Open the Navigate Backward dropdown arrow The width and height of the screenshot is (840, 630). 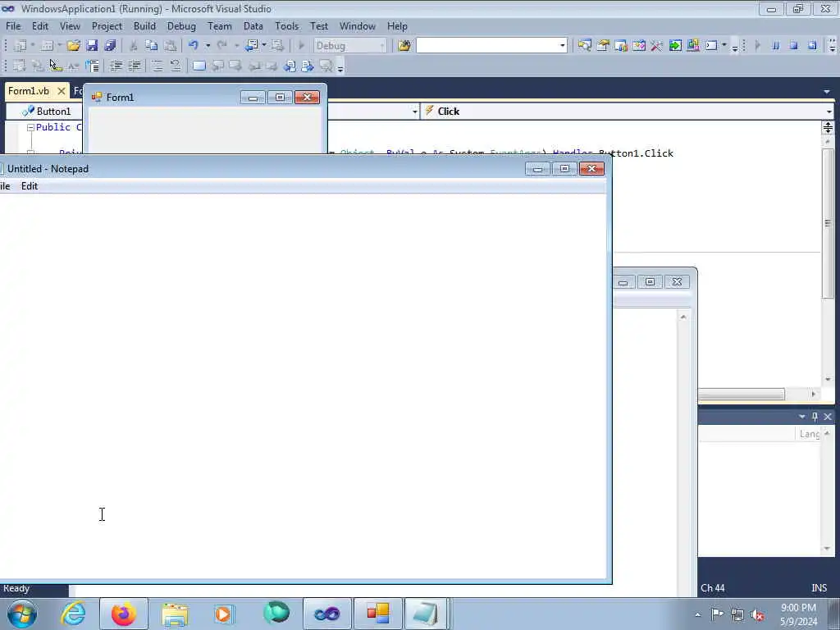tap(263, 46)
